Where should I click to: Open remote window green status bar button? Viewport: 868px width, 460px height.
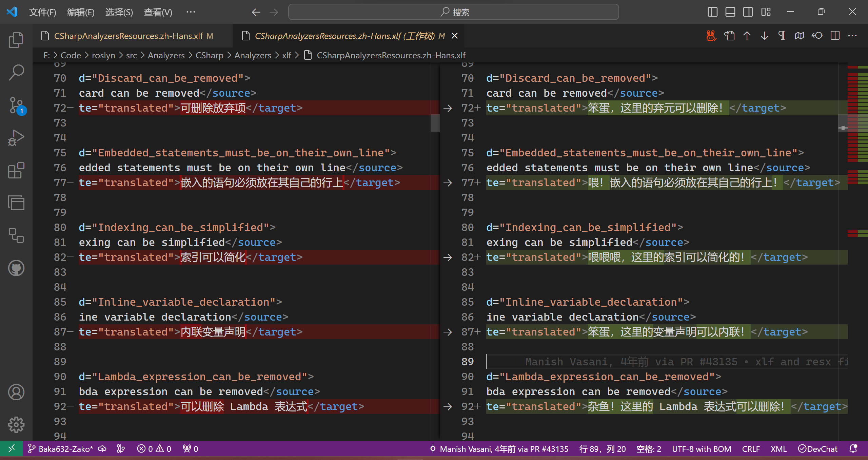[x=12, y=449]
